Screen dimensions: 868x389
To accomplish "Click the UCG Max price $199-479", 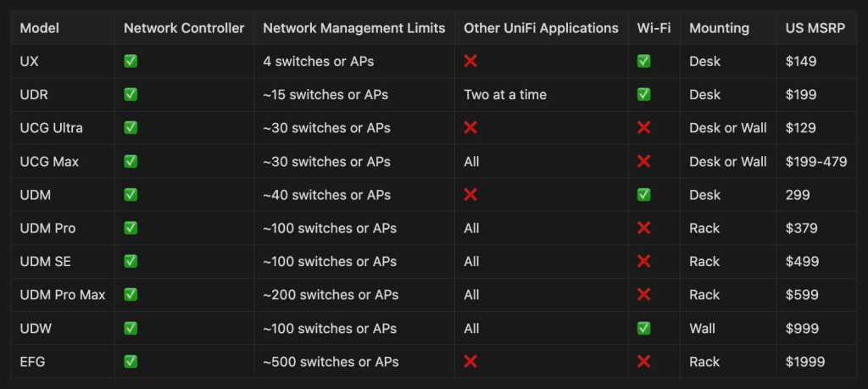I will (816, 162).
